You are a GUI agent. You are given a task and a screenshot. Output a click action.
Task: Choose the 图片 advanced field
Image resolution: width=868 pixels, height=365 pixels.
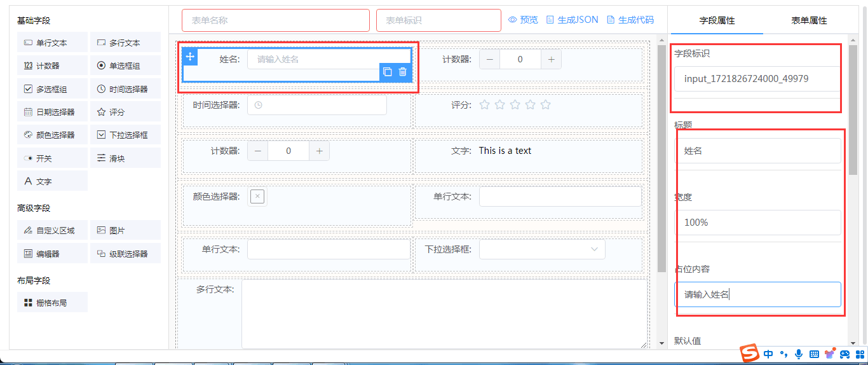click(125, 230)
